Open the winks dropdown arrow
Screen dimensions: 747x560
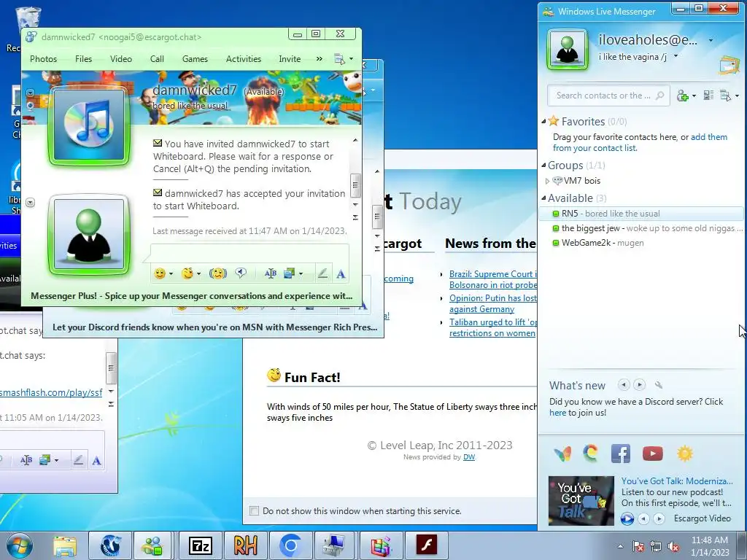tap(198, 274)
